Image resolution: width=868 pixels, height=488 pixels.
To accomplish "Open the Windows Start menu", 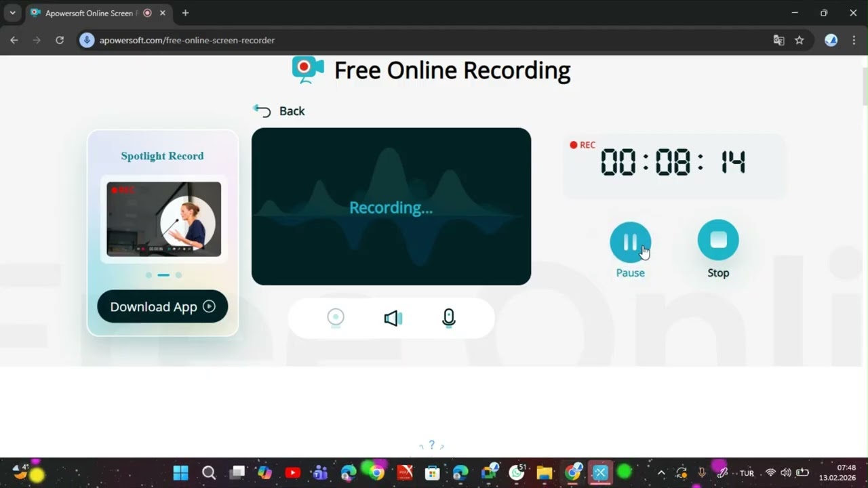I will pos(180,473).
